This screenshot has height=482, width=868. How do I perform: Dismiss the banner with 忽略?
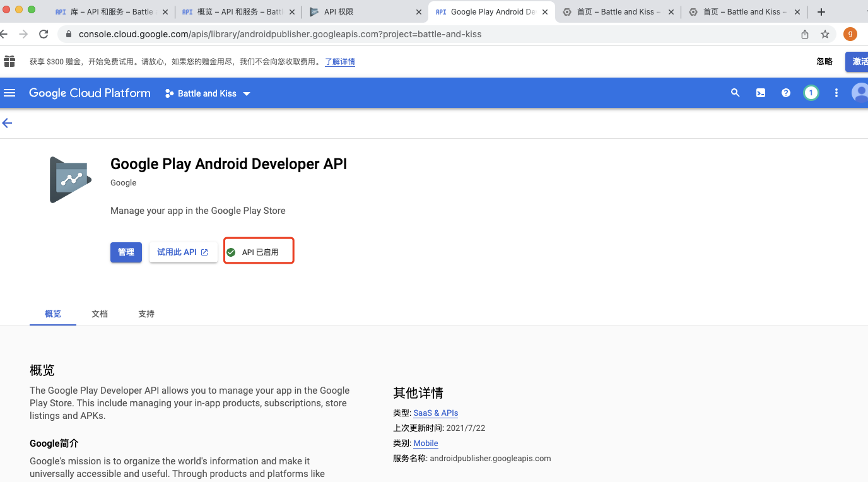pyautogui.click(x=824, y=61)
